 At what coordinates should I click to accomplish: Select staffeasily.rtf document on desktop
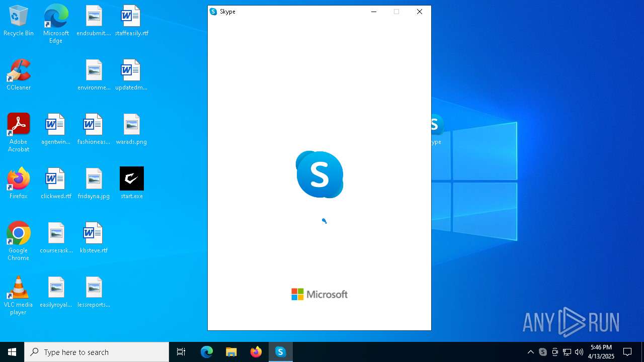coord(131,21)
